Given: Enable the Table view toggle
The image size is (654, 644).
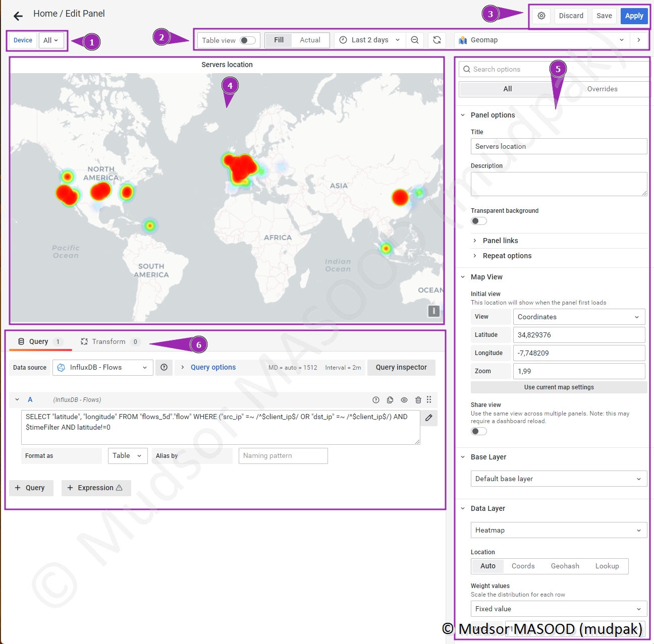Looking at the screenshot, I should 247,40.
